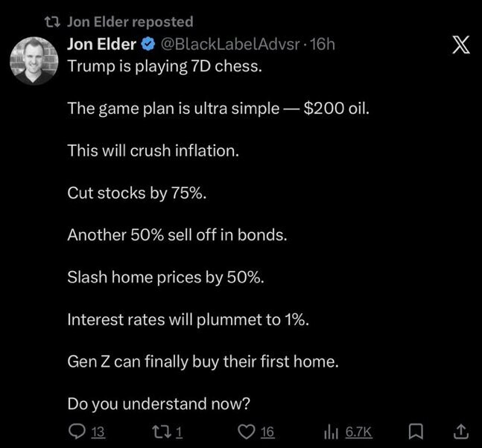Open the bold Jon Elder display name

pos(101,45)
